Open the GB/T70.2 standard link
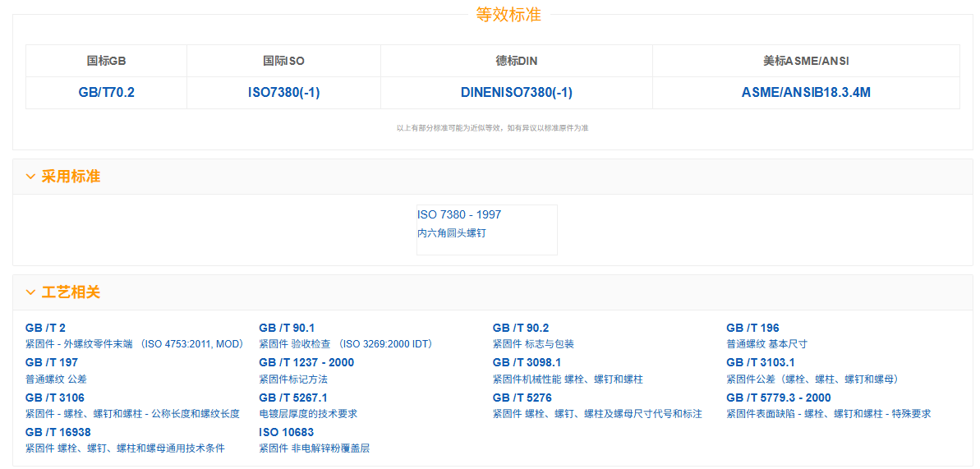This screenshot has width=980, height=469. pos(106,93)
